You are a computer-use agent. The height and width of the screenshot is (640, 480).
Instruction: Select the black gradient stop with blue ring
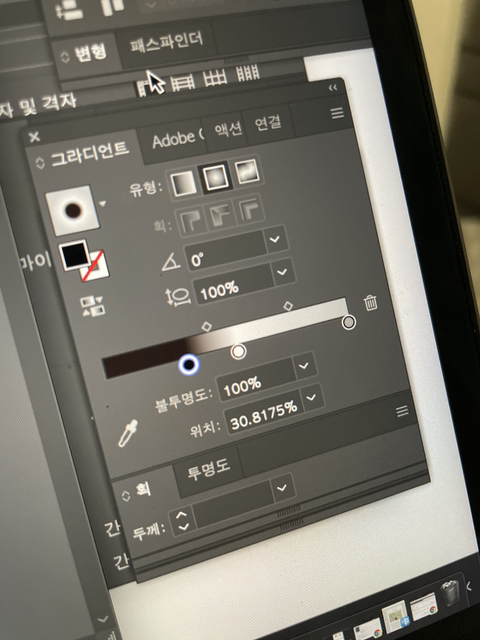[x=189, y=364]
